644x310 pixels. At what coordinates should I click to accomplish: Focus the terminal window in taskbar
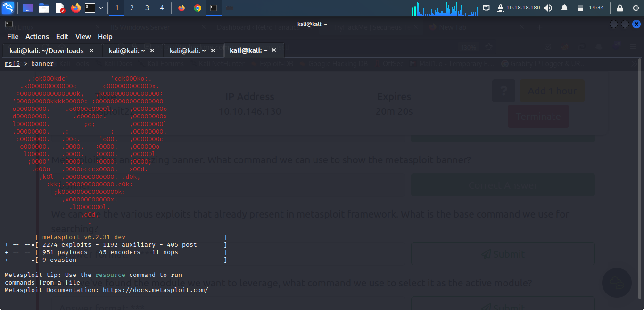(x=214, y=8)
